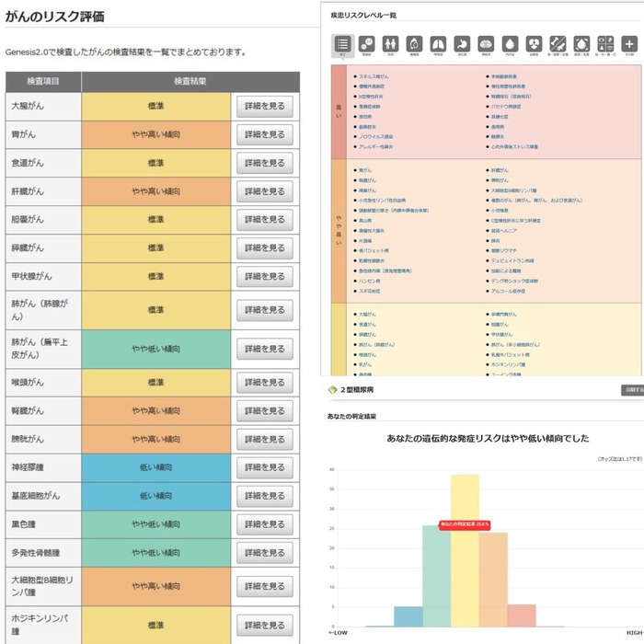Click the small blue histogram bar
The width and height of the screenshot is (644, 644).
[x=408, y=616]
